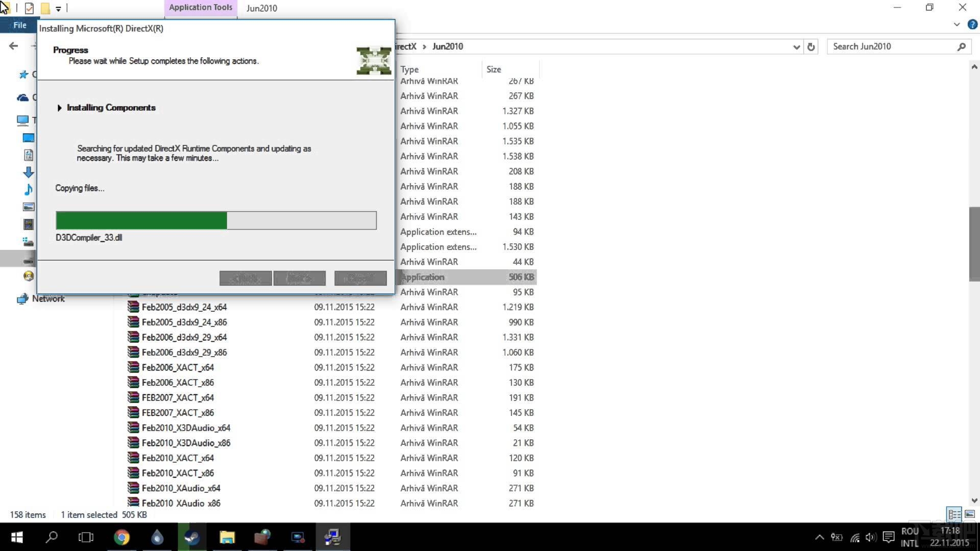Click the File tab in Explorer ribbon
The width and height of the screenshot is (980, 551).
[x=19, y=25]
